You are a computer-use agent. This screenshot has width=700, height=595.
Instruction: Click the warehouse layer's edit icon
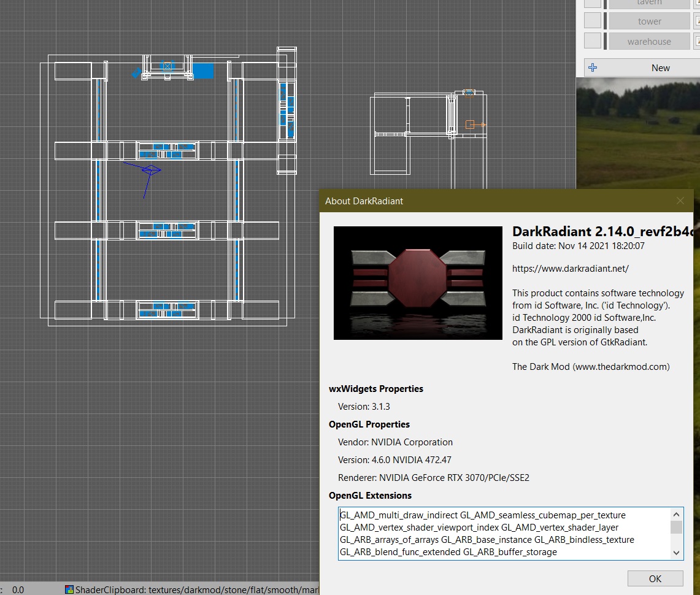tap(698, 41)
